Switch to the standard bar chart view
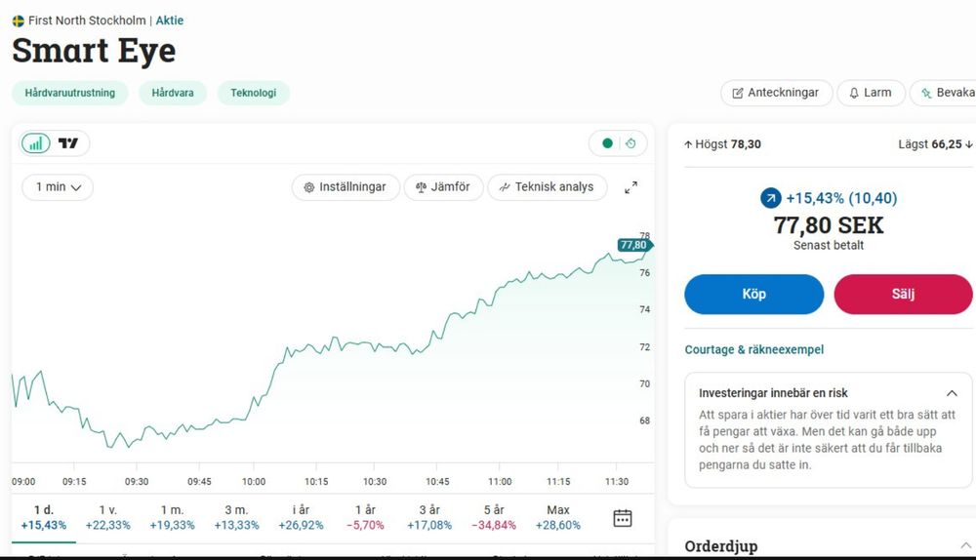The image size is (976, 560). tap(36, 143)
